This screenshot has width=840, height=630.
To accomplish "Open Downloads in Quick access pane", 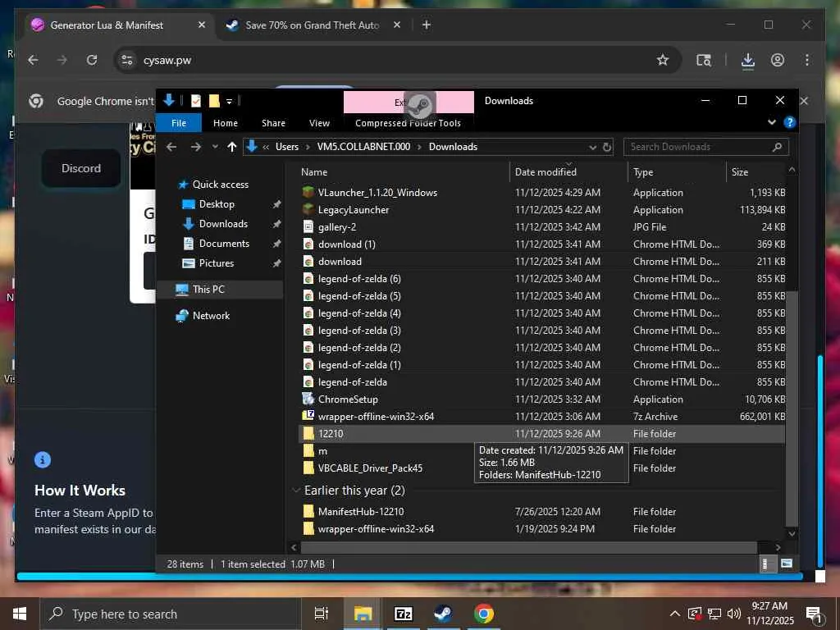I will pyautogui.click(x=223, y=224).
